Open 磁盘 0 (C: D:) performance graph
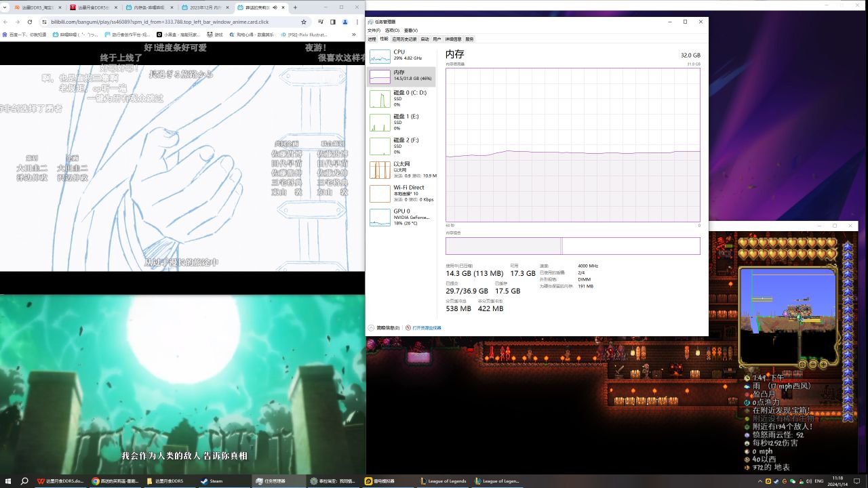The image size is (868, 488). coord(401,98)
